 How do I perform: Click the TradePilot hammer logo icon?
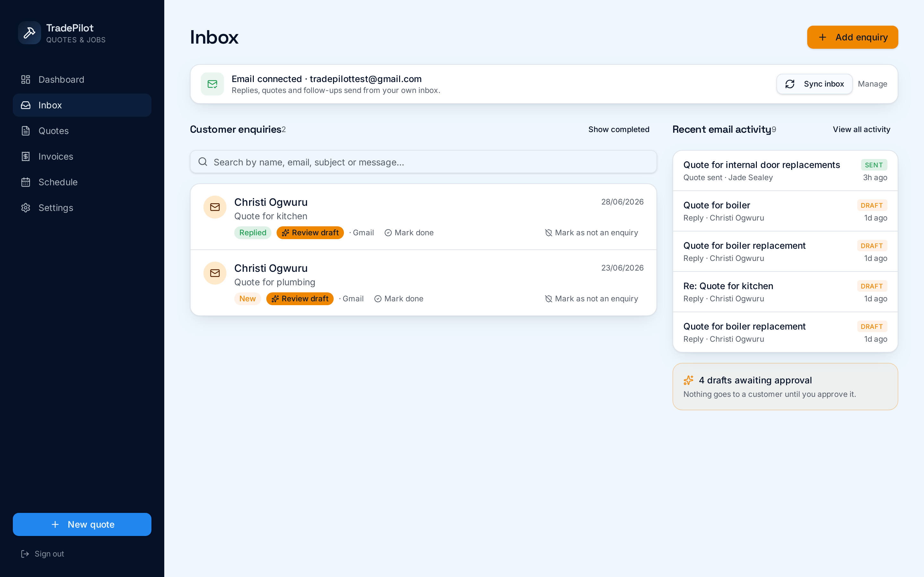pyautogui.click(x=30, y=33)
